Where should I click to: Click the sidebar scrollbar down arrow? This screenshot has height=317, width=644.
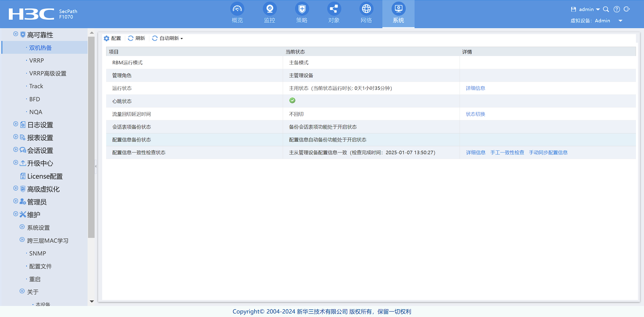tap(92, 301)
